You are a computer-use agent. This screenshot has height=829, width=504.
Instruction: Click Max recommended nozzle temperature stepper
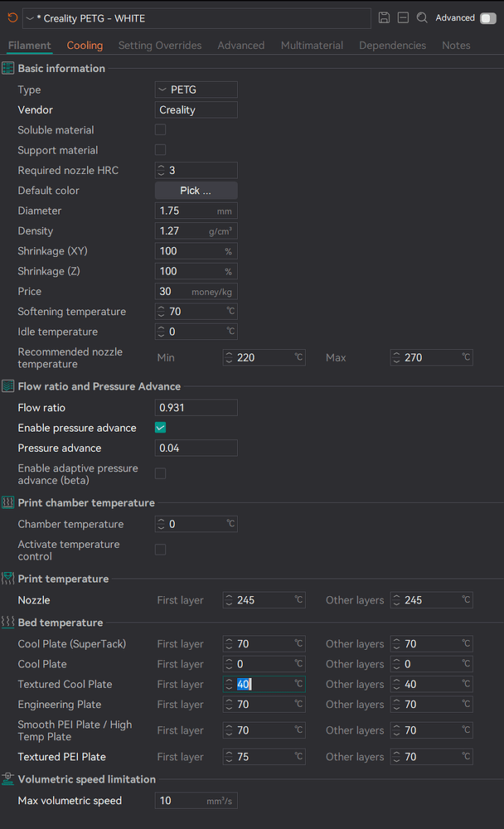coord(396,357)
